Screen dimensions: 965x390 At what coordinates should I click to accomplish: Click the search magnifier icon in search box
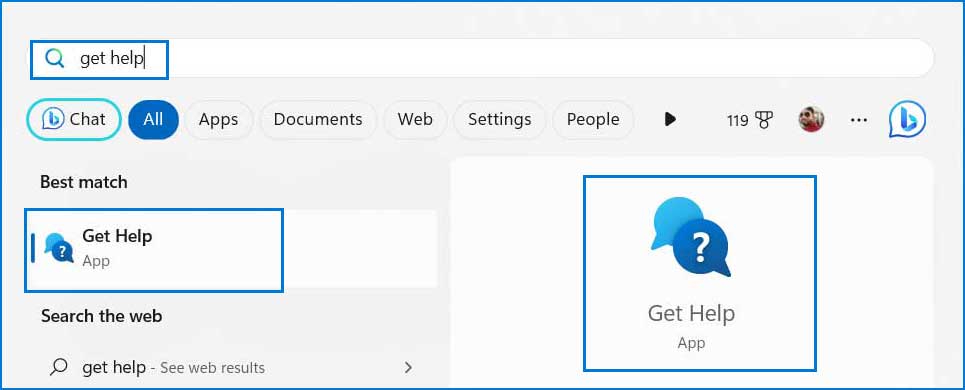[55, 58]
